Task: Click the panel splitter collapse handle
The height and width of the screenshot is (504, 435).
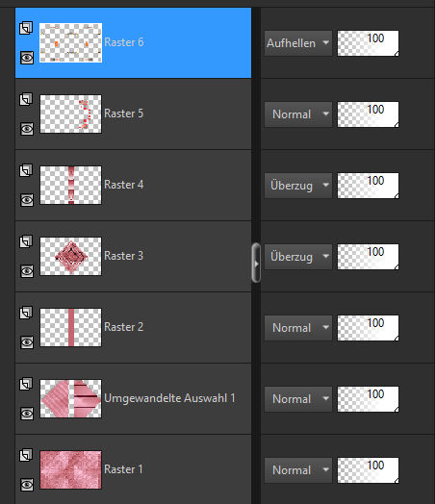Action: (x=256, y=263)
